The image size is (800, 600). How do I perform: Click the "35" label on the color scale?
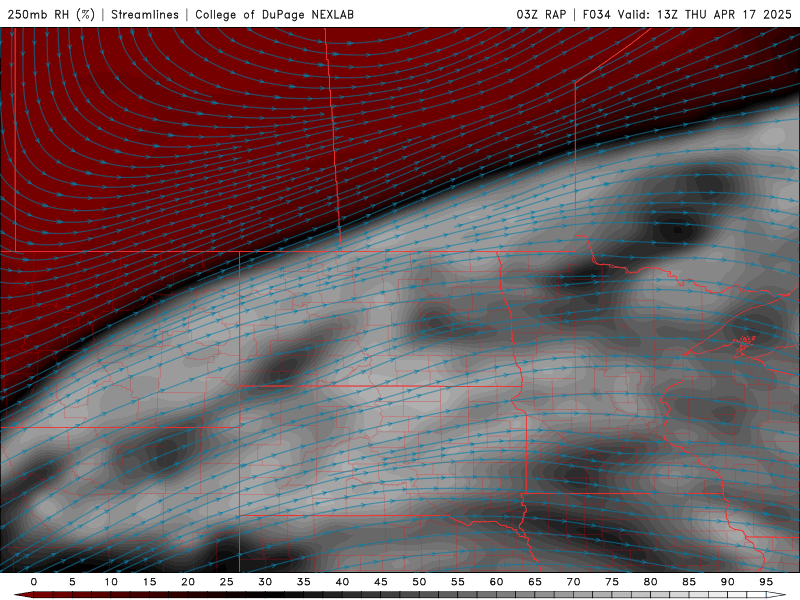click(x=304, y=582)
